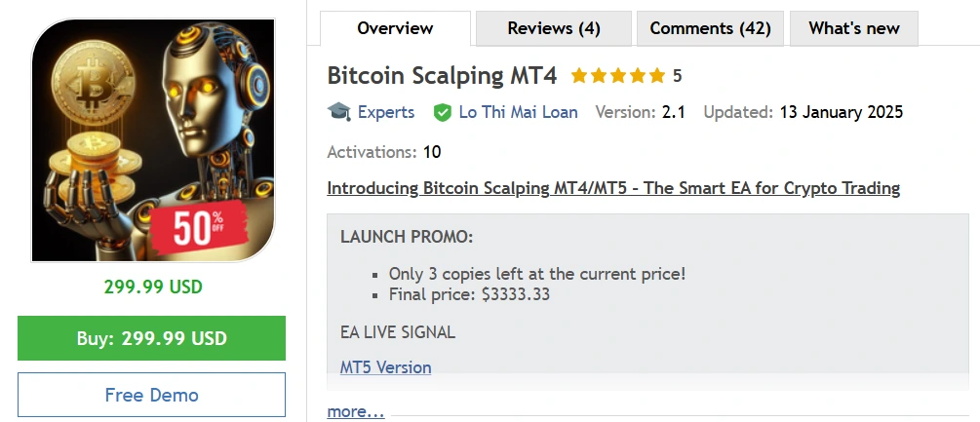Switch to the What's new tab
The image size is (980, 422).
pos(854,28)
